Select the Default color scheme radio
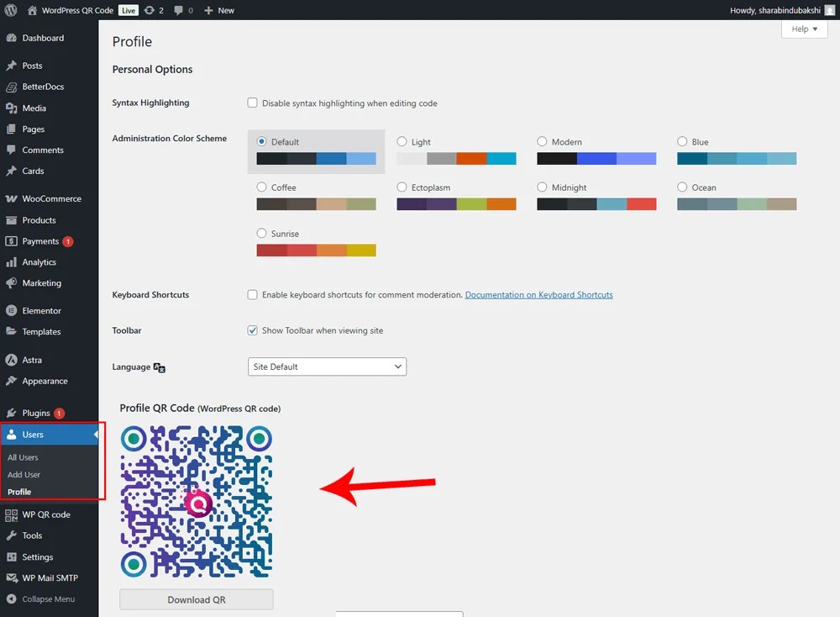Viewport: 840px width, 617px height. click(x=261, y=141)
